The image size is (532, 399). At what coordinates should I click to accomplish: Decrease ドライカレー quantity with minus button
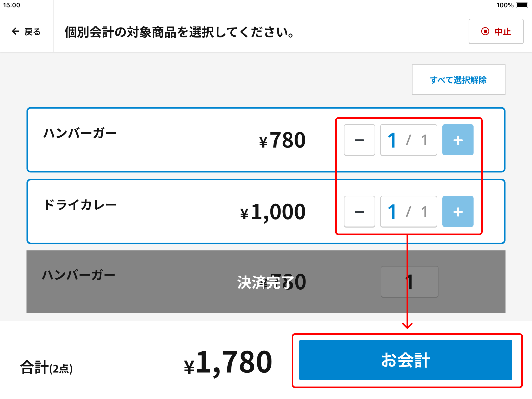pos(360,212)
